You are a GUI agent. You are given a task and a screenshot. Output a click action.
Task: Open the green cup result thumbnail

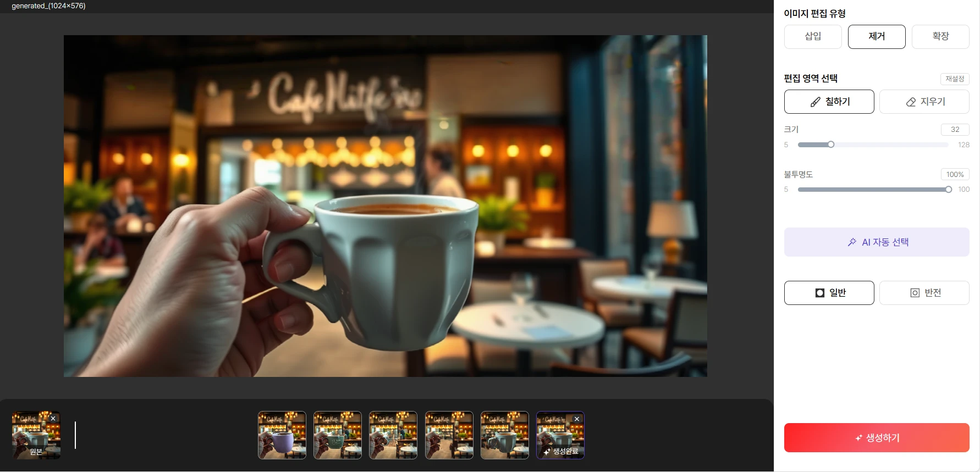tap(338, 435)
